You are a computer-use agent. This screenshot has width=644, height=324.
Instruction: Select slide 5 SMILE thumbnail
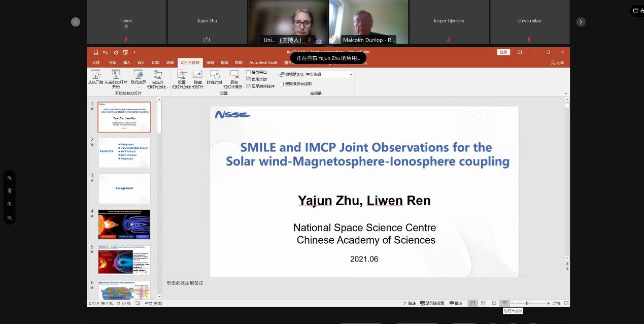click(124, 260)
